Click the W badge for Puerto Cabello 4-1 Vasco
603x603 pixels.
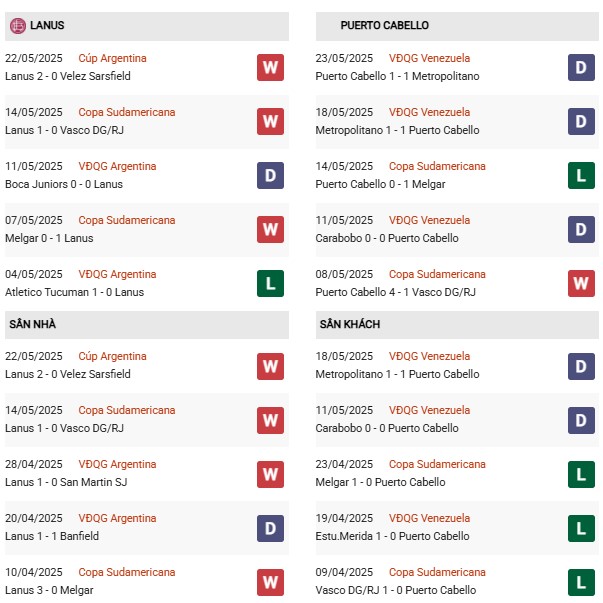pos(581,283)
